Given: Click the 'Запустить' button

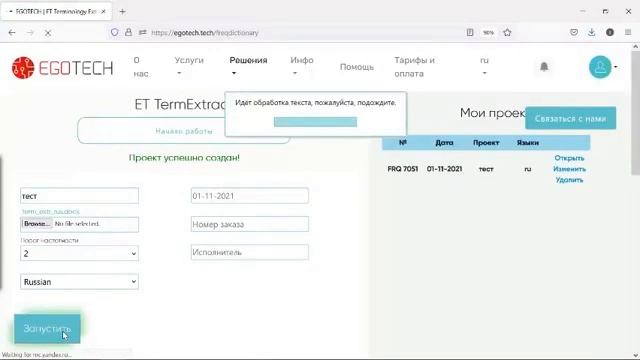Looking at the screenshot, I should click(x=47, y=329).
